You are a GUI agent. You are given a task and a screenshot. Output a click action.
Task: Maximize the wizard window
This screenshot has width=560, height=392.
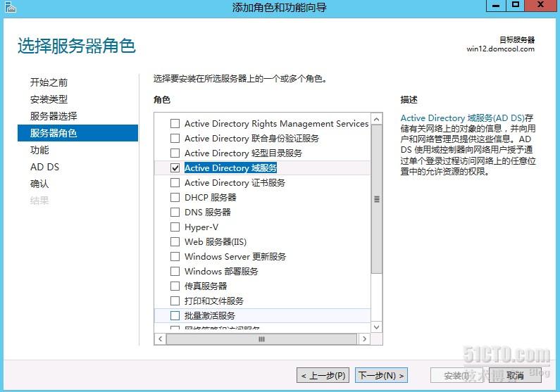(x=516, y=6)
